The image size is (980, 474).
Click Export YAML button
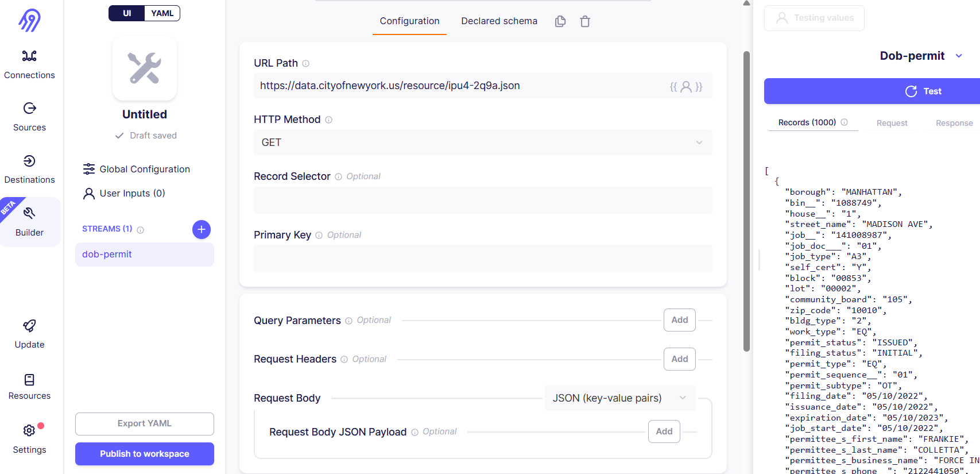pyautogui.click(x=145, y=423)
